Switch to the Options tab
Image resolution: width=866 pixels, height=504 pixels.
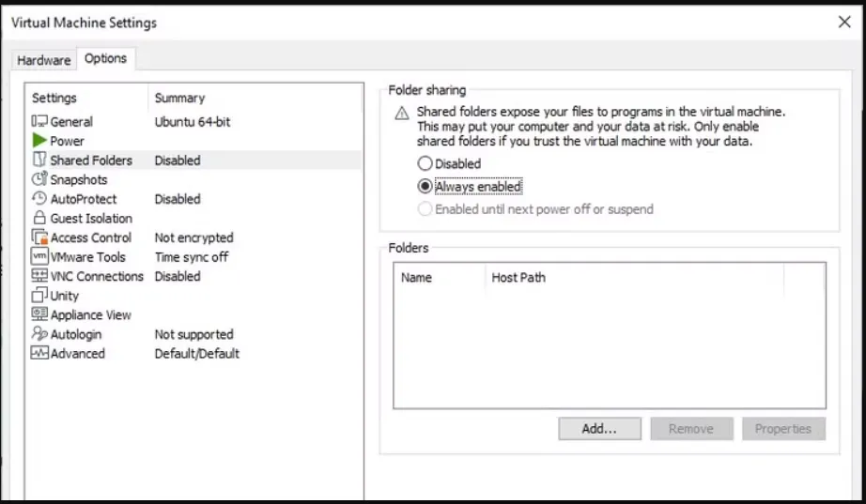tap(105, 58)
